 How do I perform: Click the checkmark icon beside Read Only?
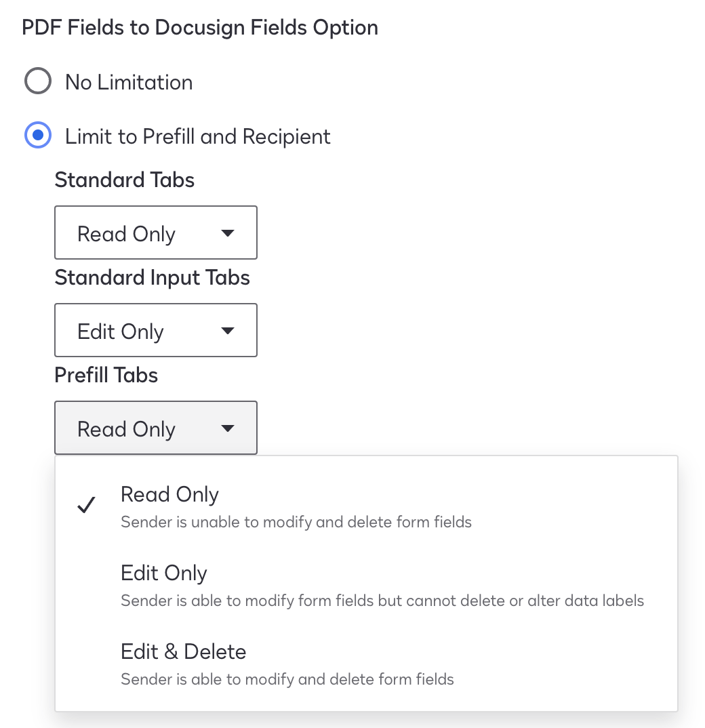coord(86,505)
